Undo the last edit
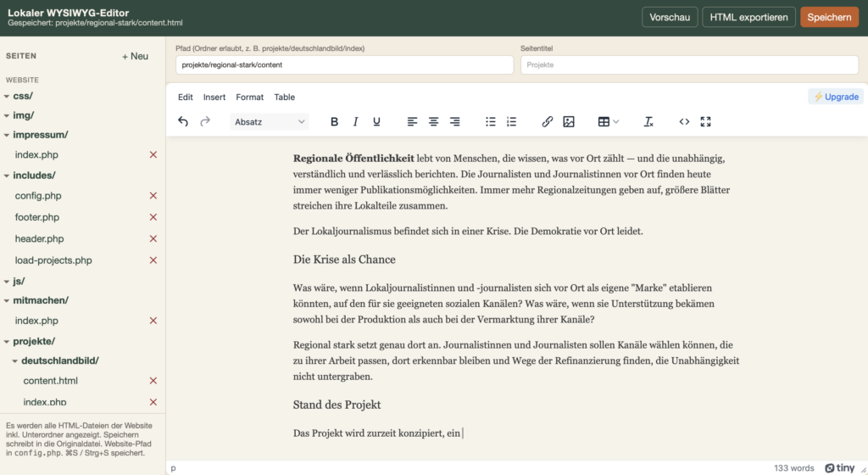This screenshot has width=868, height=475. point(183,122)
